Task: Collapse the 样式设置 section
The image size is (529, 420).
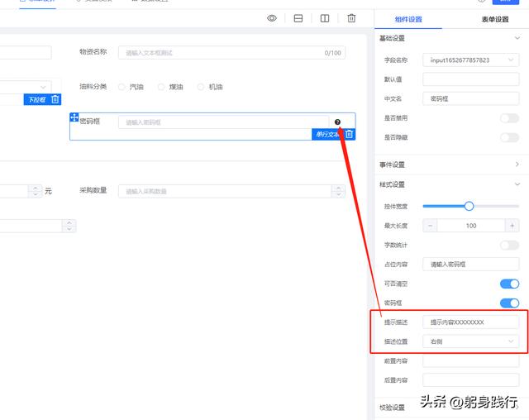Action: pos(517,184)
